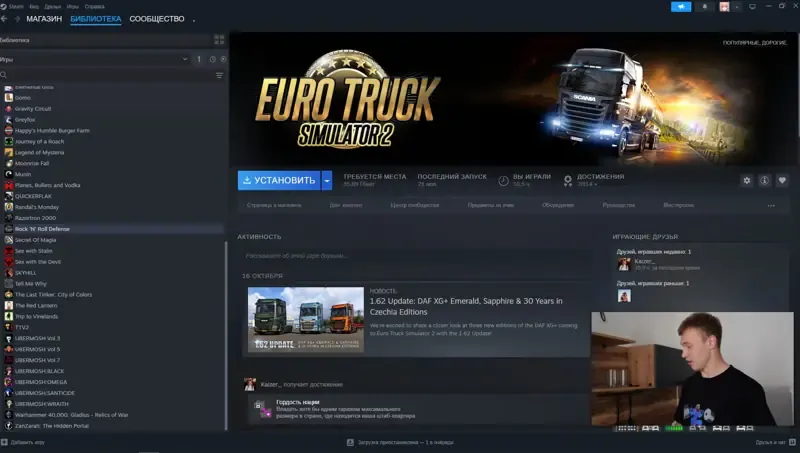Open the Доп. контент tab
The width and height of the screenshot is (800, 453).
(x=346, y=205)
